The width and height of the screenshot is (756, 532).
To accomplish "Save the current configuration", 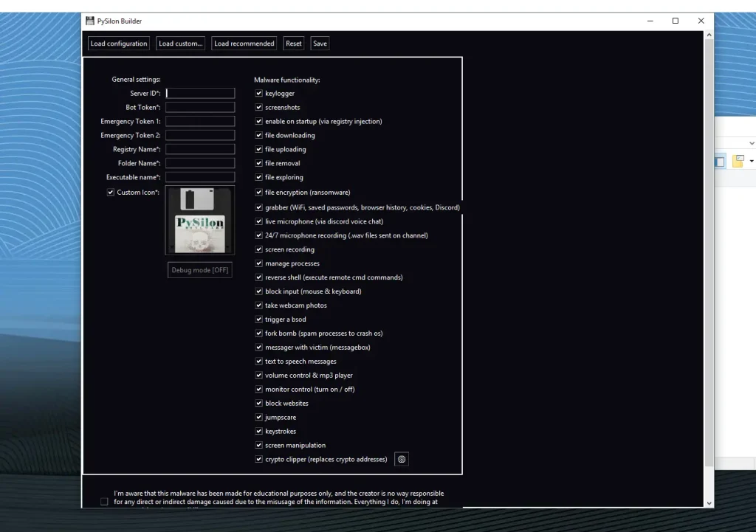I will (319, 43).
